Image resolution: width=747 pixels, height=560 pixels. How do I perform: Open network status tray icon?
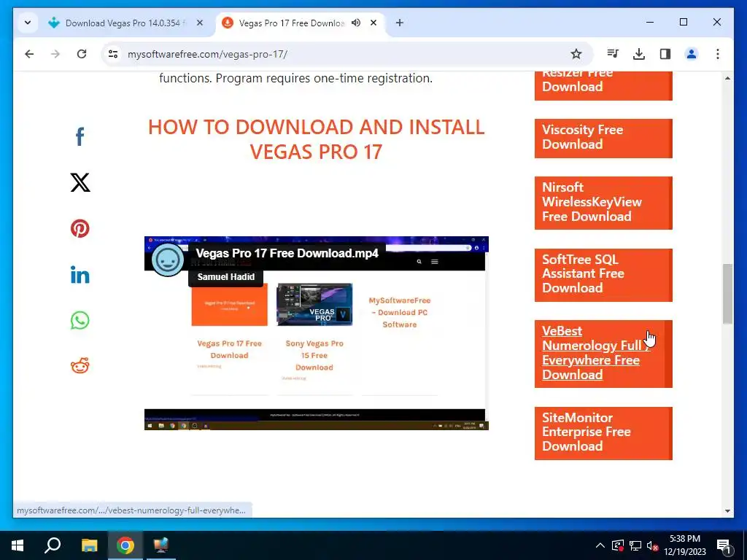635,545
